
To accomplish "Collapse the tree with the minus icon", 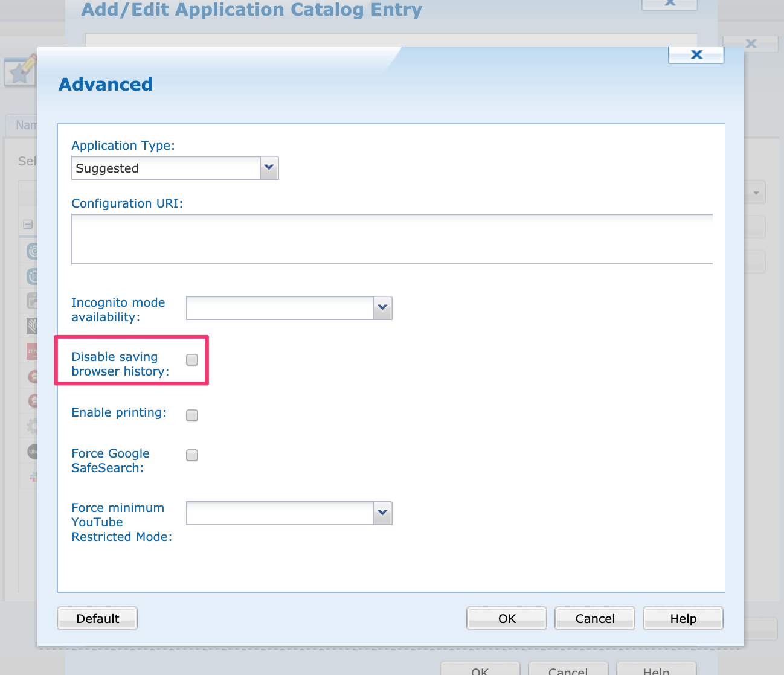I will click(28, 225).
